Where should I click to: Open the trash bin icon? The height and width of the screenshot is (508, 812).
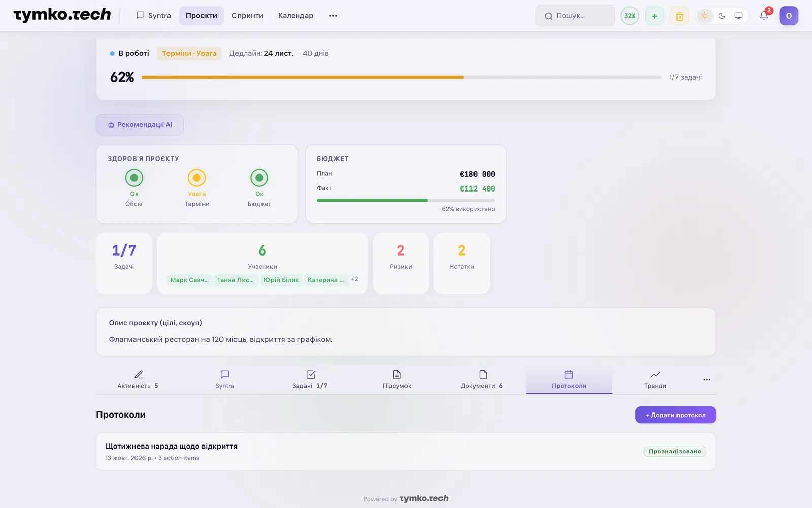(x=680, y=16)
